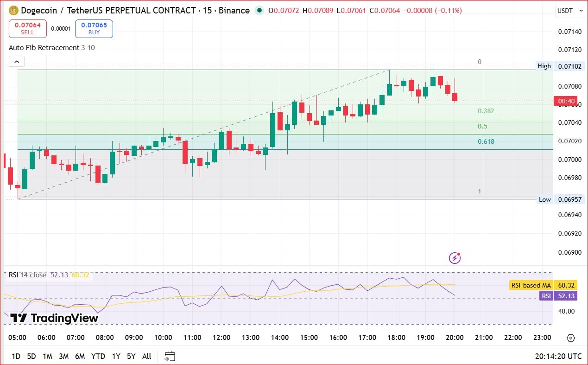Click the Low 0.06957 price label
The width and height of the screenshot is (588, 365).
(560, 199)
